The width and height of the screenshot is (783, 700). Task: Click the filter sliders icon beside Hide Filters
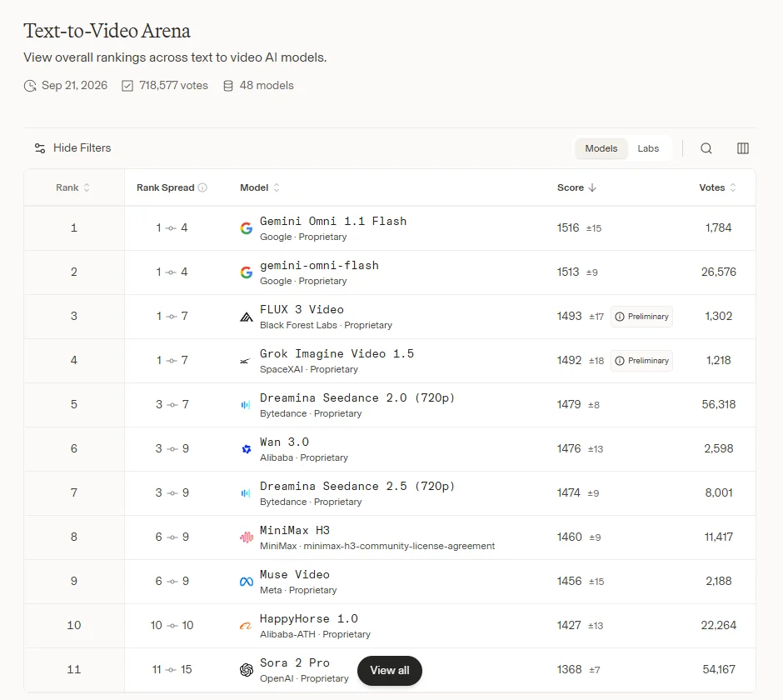pyautogui.click(x=40, y=148)
